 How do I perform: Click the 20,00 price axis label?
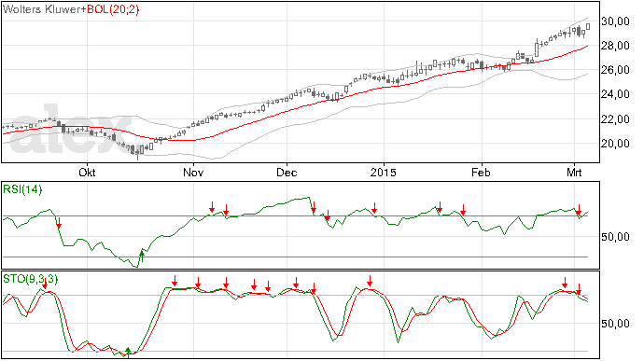tap(615, 144)
